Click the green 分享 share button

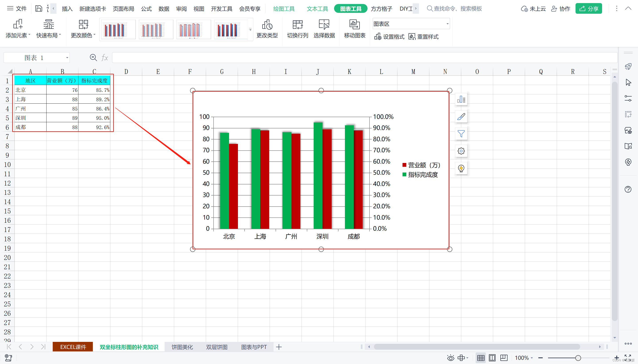pyautogui.click(x=588, y=8)
